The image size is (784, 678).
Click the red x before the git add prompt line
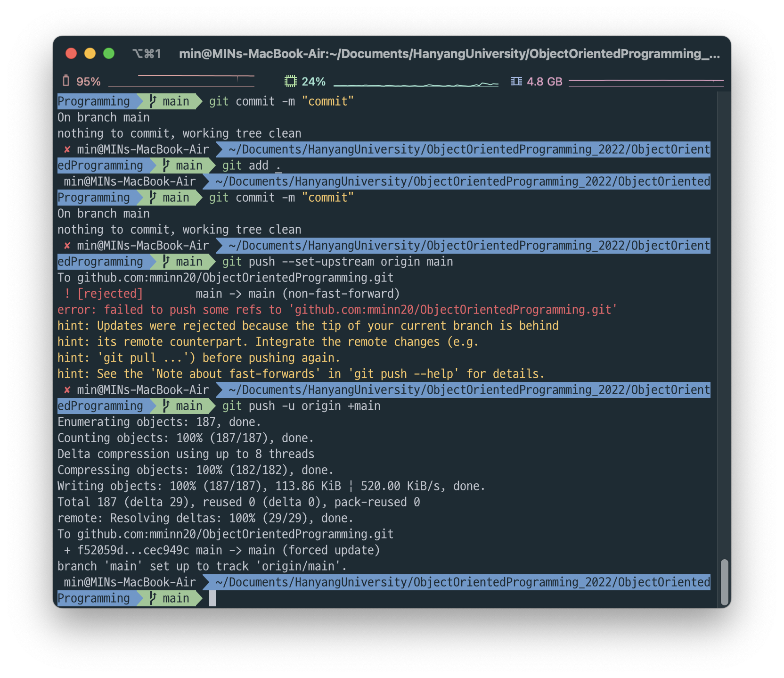pyautogui.click(x=66, y=149)
